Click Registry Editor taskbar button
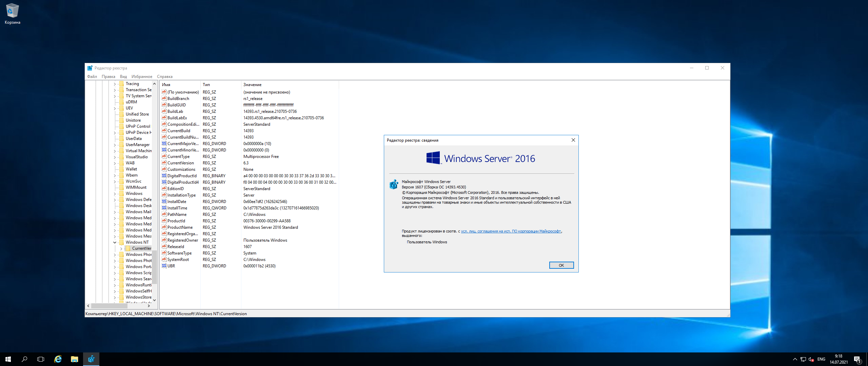This screenshot has height=366, width=868. point(91,359)
